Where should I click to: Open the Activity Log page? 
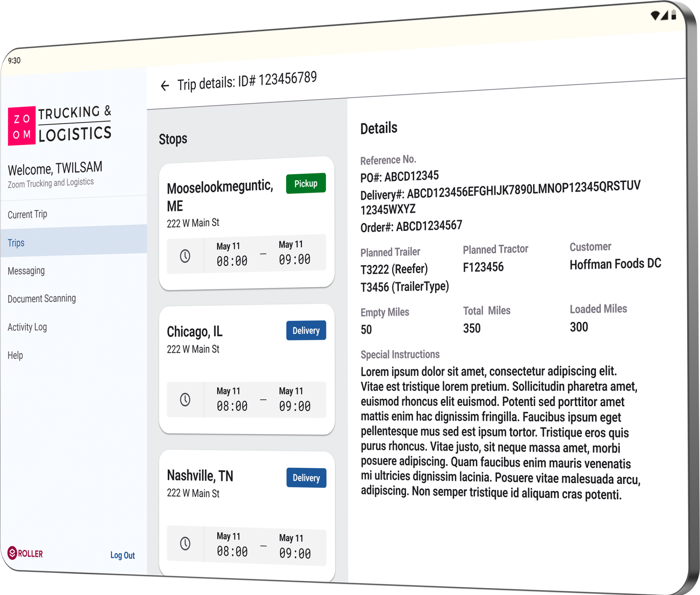point(27,327)
